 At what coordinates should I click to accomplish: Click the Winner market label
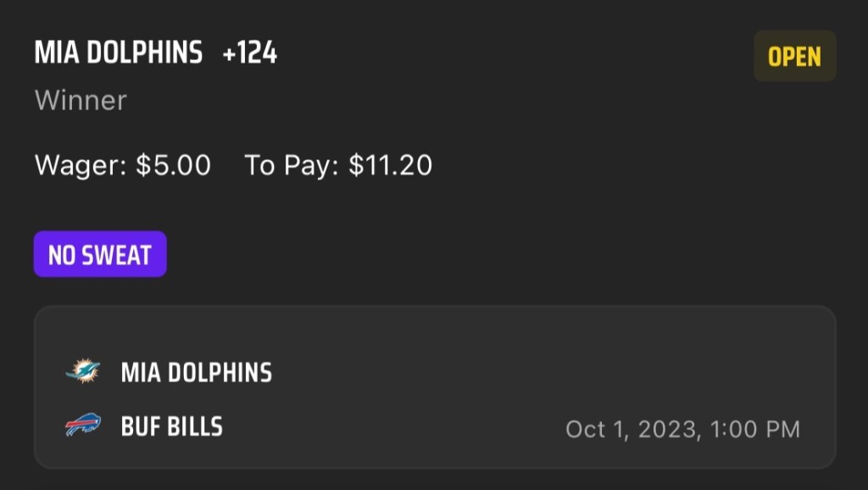[x=81, y=100]
